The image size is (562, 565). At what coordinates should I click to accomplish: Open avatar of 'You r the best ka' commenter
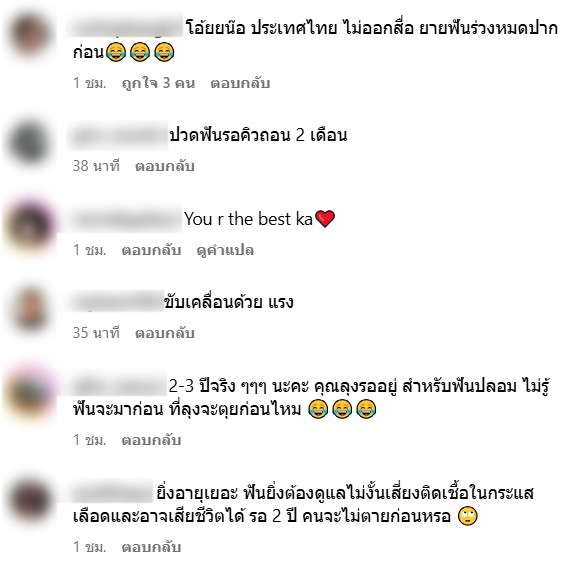(x=30, y=226)
